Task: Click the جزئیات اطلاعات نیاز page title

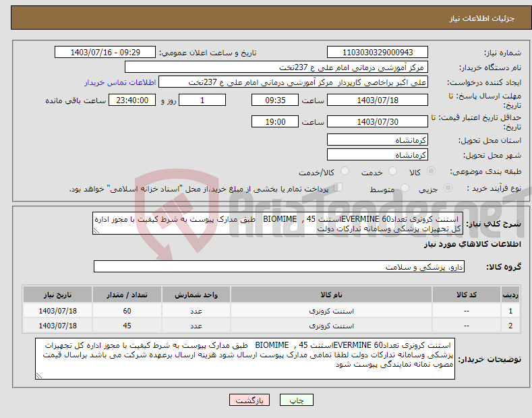Action: coord(482,18)
